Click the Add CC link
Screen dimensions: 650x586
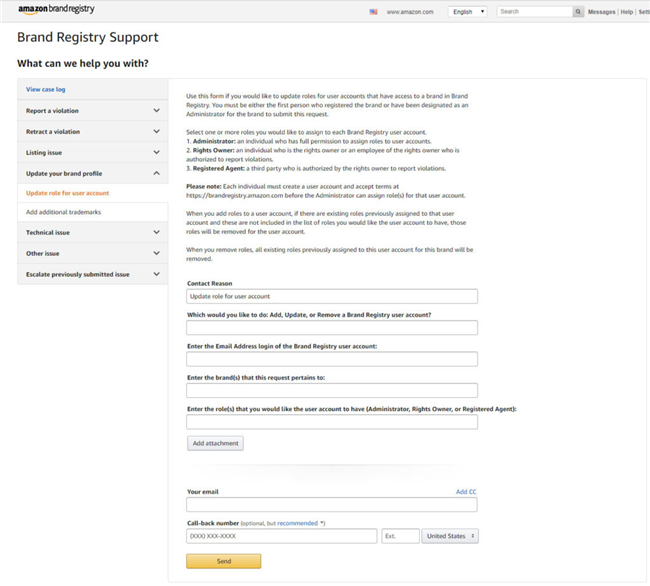[x=466, y=492]
